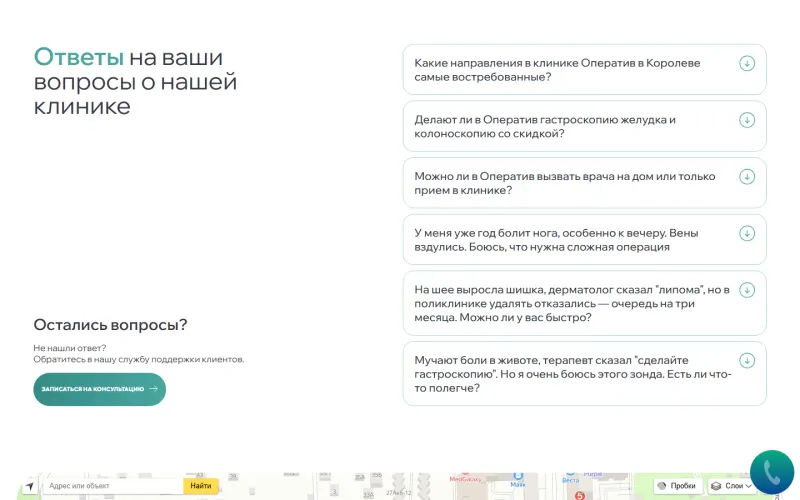The width and height of the screenshot is (800, 500).
Task: Open the phone call floating button
Action: 772,472
